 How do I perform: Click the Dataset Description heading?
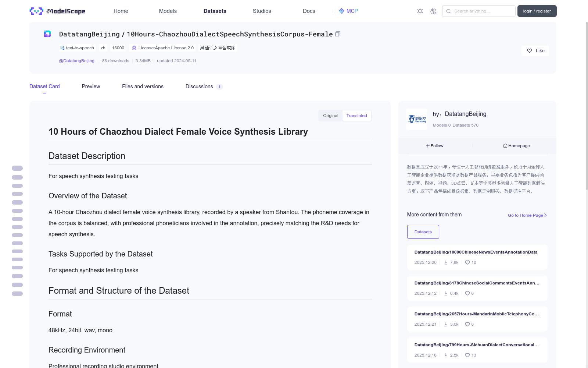tap(87, 156)
